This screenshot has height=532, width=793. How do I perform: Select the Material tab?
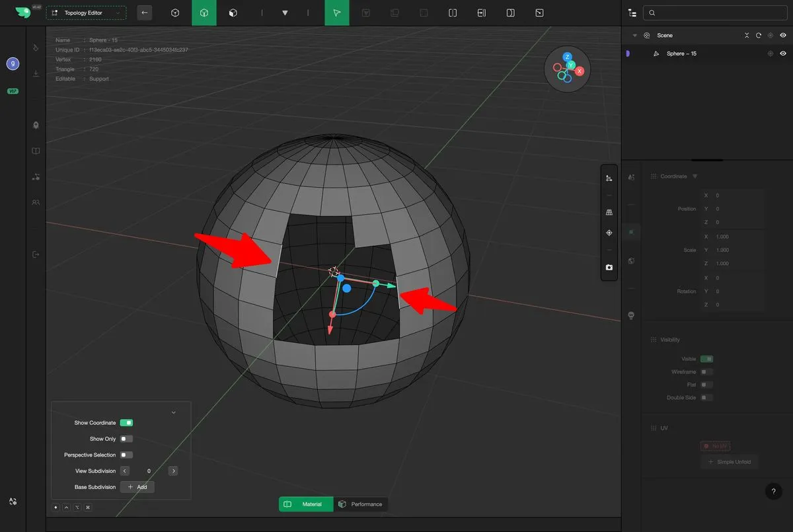(x=306, y=504)
